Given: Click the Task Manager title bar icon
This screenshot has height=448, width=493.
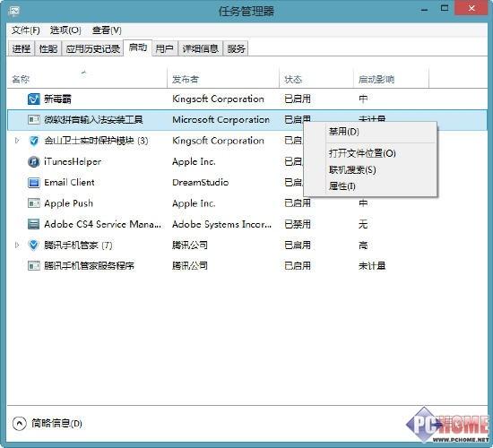Looking at the screenshot, I should pos(14,12).
